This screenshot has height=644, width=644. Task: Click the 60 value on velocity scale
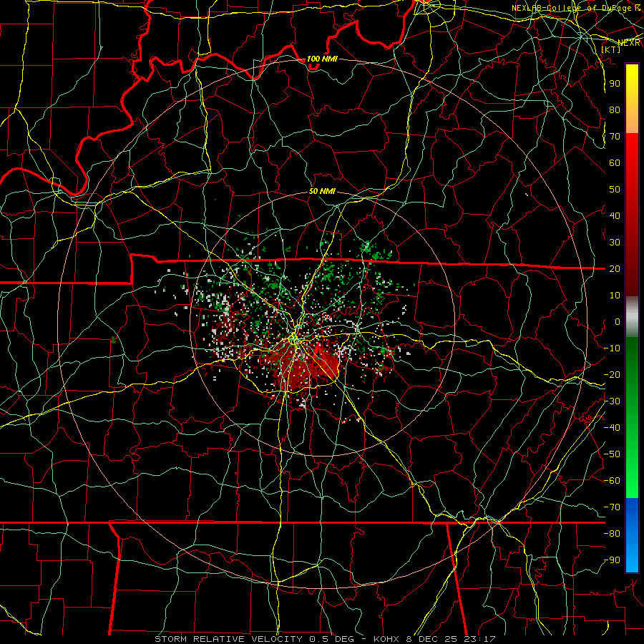click(x=615, y=163)
